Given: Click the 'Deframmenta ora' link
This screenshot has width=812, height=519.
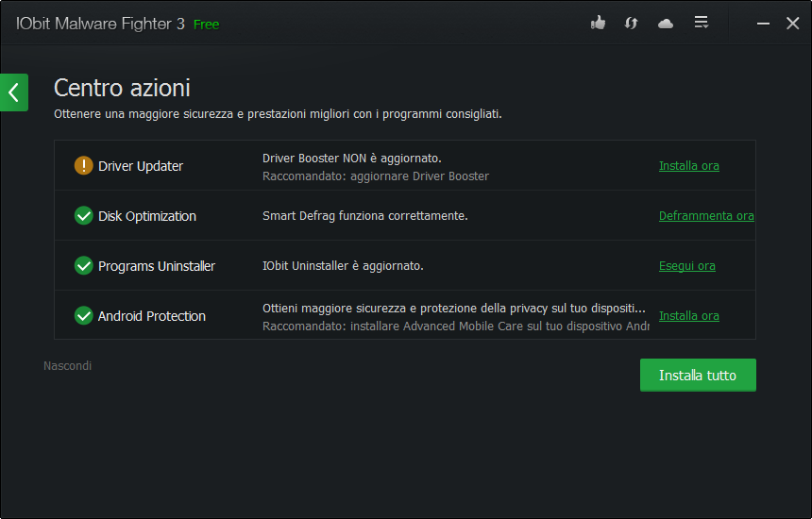Looking at the screenshot, I should point(705,216).
